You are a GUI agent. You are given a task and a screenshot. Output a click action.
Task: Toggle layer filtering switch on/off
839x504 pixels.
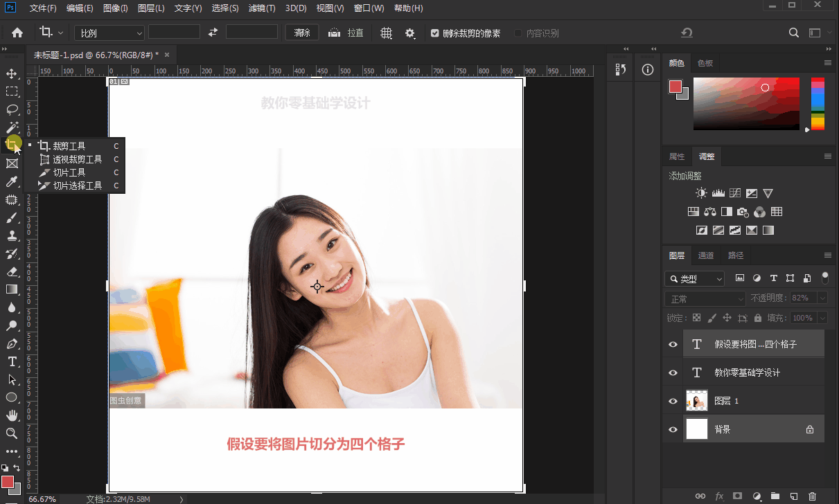point(824,278)
